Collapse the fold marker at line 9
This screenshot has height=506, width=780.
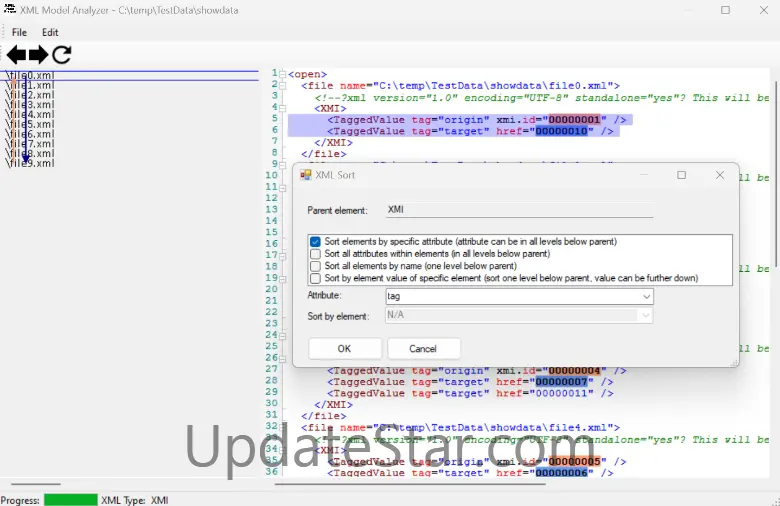pyautogui.click(x=283, y=165)
